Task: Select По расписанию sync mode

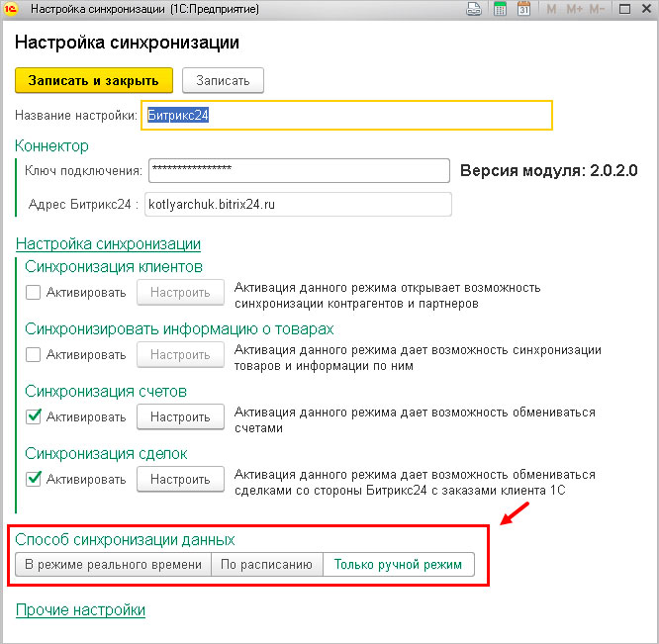Action: point(267,564)
